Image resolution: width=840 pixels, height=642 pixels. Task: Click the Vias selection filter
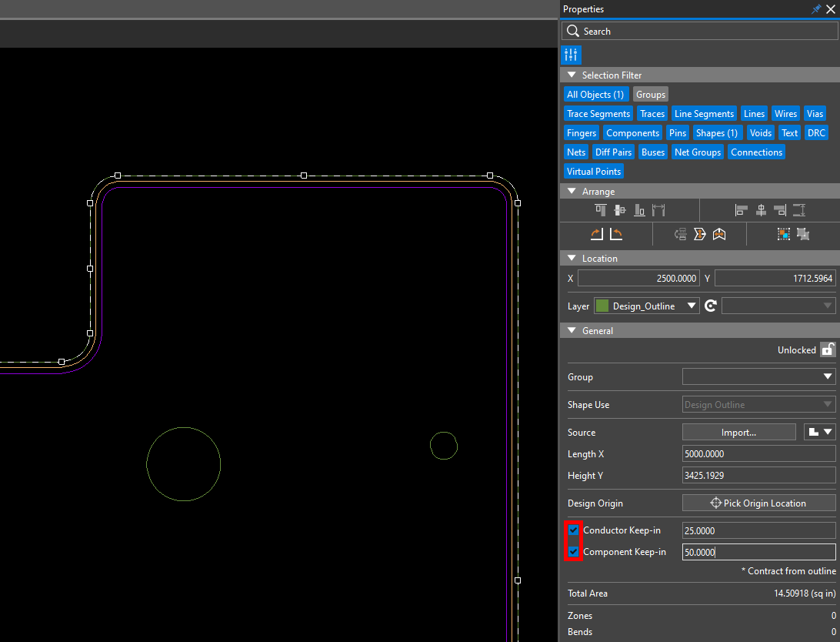[x=815, y=113]
